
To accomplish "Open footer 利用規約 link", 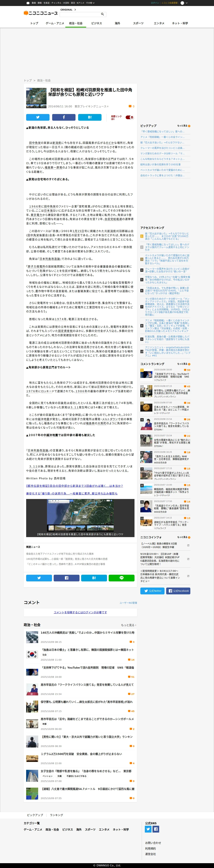I will [150, 849].
